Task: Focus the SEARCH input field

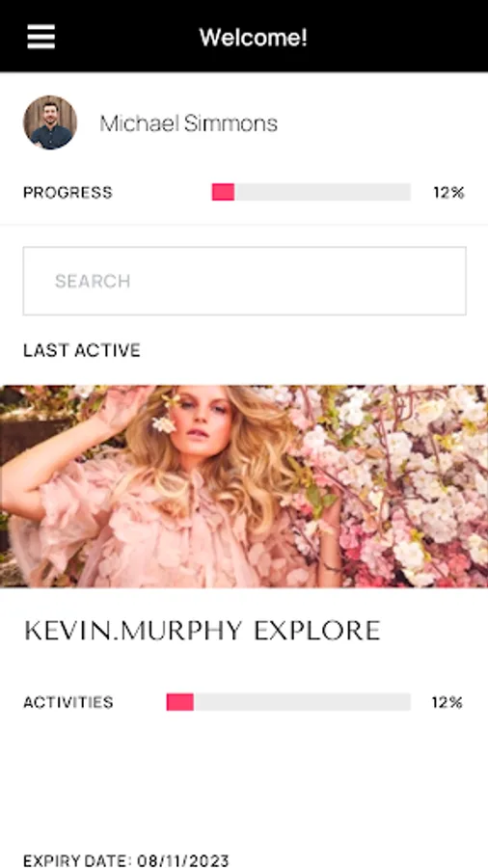Action: pyautogui.click(x=244, y=281)
